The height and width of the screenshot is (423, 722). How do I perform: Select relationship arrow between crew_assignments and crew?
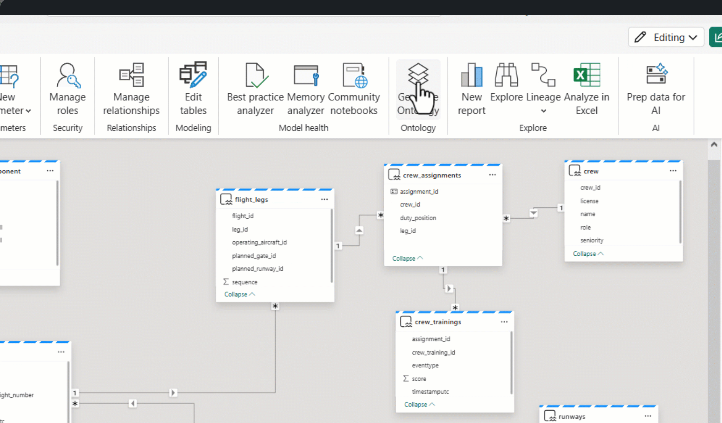533,213
